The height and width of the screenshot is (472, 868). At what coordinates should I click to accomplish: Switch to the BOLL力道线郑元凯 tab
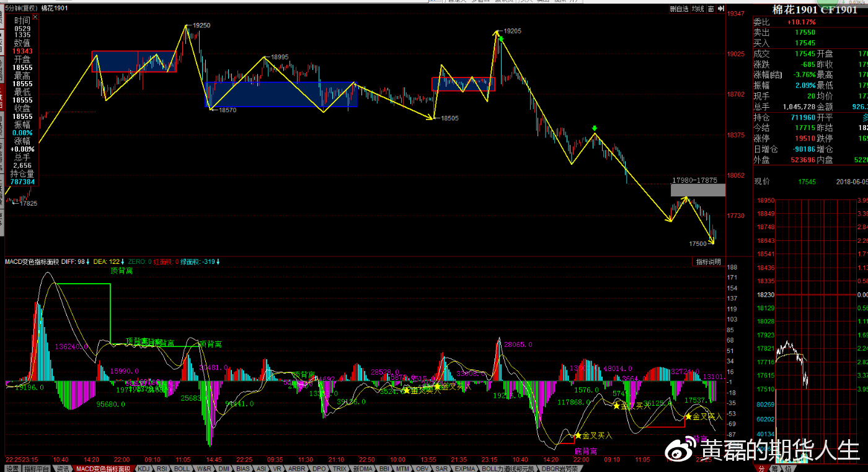tap(509, 468)
